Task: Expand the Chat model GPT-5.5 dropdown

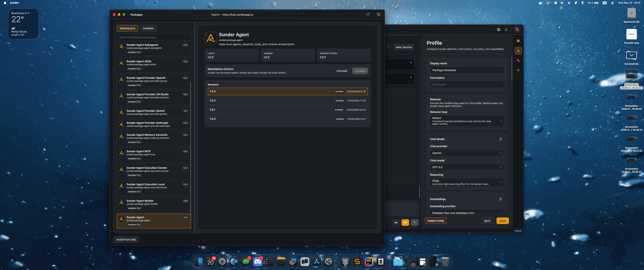Action: 467,167
